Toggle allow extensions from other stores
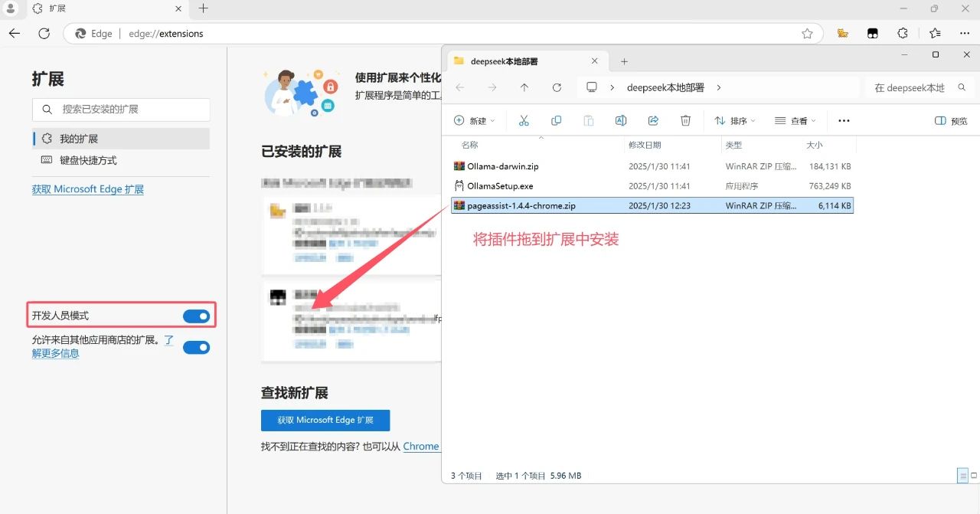Viewport: 980px width, 514px height. pos(196,347)
